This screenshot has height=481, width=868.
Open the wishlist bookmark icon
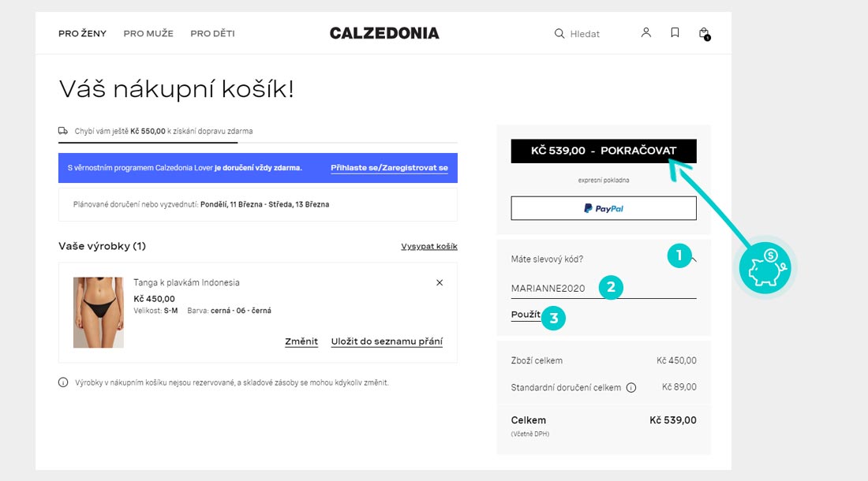coord(675,33)
